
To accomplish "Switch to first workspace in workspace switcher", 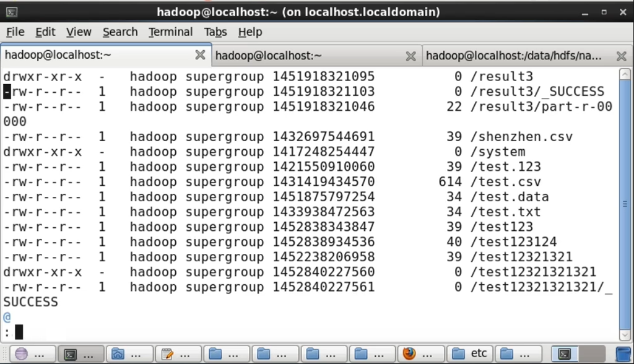I will pos(565,354).
